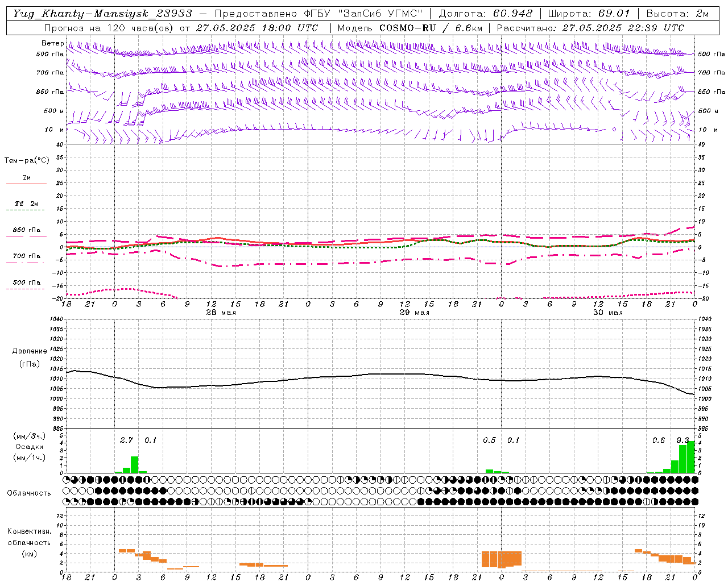This screenshot has width=728, height=582.
Task: Click the '9.3' precipitation total value
Action: pyautogui.click(x=682, y=440)
